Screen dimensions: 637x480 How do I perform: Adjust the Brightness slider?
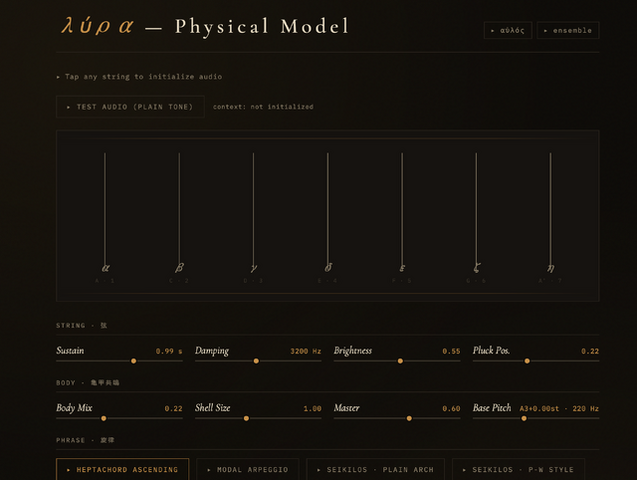(x=397, y=361)
